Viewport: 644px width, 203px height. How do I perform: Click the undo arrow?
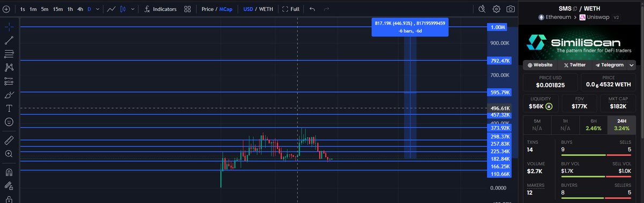click(312, 9)
